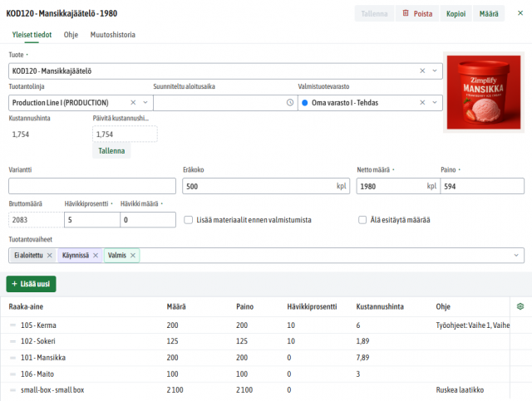The height and width of the screenshot is (401, 532).
Task: Click the green 'Lisää uusi' button
Action: 32,284
